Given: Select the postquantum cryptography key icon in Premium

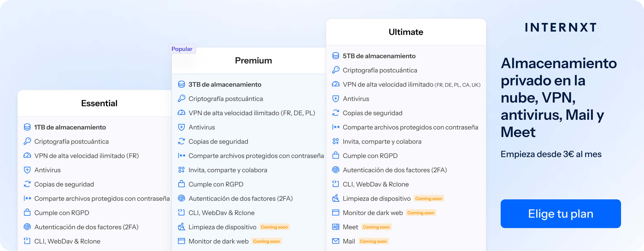Looking at the screenshot, I should pyautogui.click(x=182, y=98).
